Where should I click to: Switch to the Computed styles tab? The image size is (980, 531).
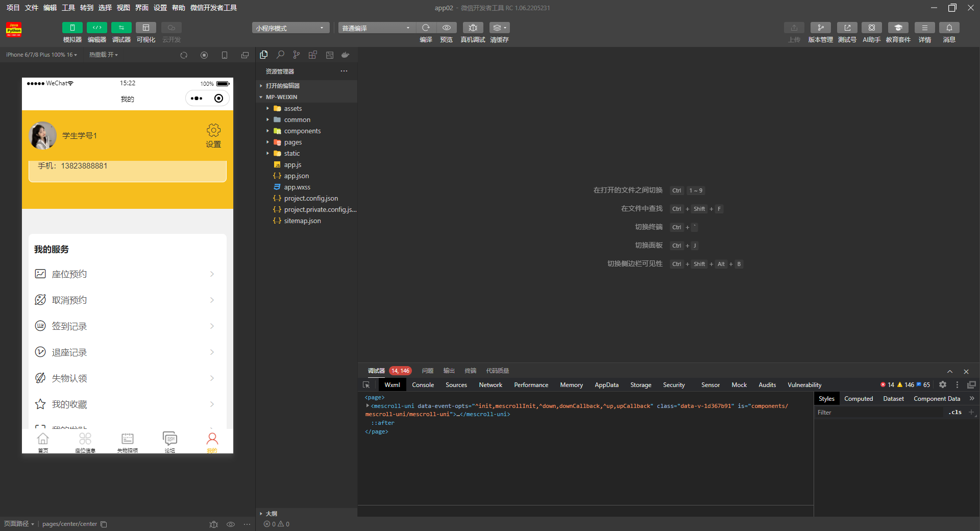tap(859, 399)
